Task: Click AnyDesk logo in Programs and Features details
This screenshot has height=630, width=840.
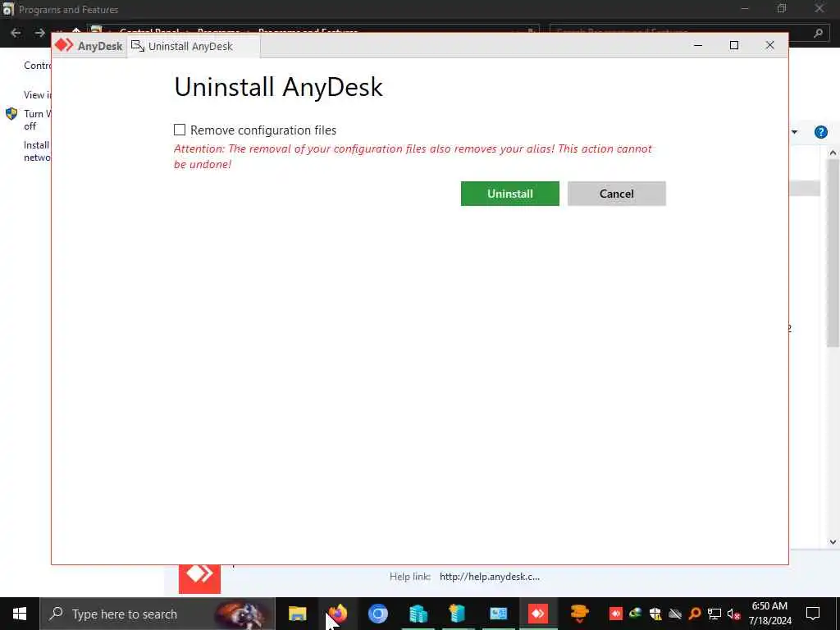Action: tap(199, 577)
